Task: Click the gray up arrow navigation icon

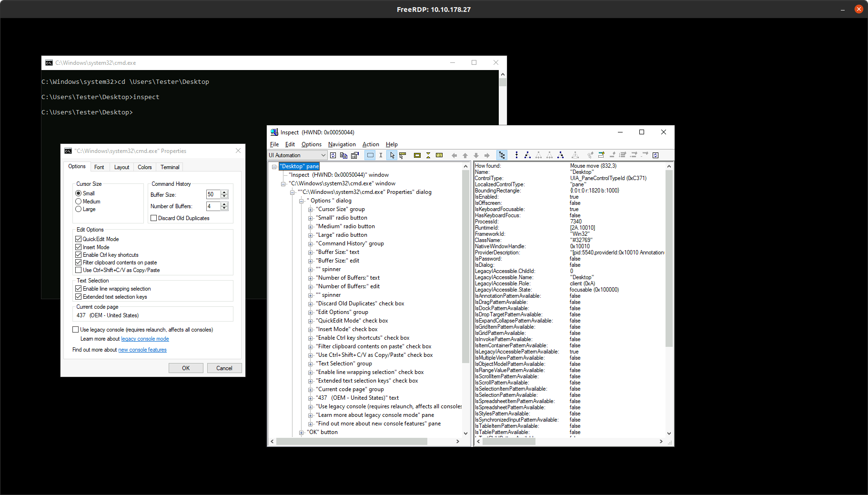Action: (x=465, y=155)
